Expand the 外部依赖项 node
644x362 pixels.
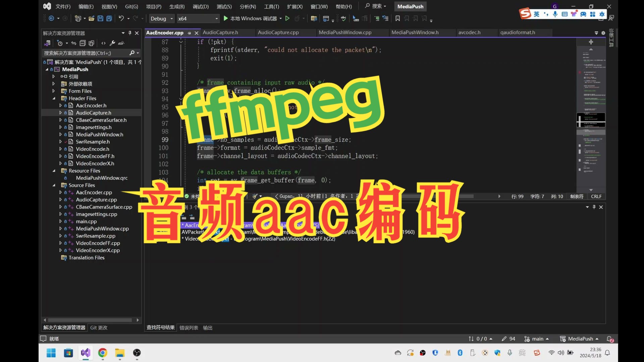coord(53,84)
